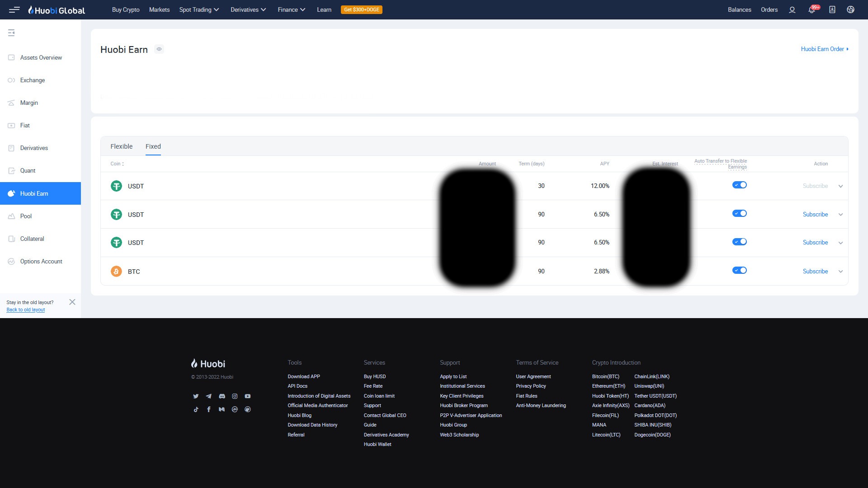The image size is (868, 488).
Task: Open Huobi's Medium icon in footer
Action: (x=222, y=409)
